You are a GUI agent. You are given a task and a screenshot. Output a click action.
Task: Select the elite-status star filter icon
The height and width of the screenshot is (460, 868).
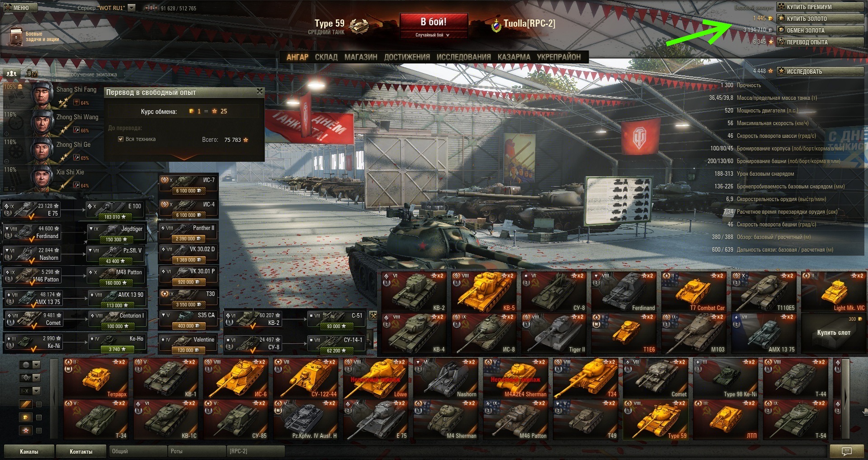click(26, 431)
